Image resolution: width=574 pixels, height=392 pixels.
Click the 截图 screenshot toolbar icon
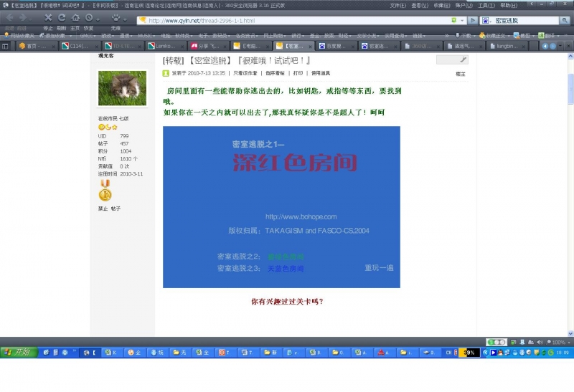coord(522,35)
